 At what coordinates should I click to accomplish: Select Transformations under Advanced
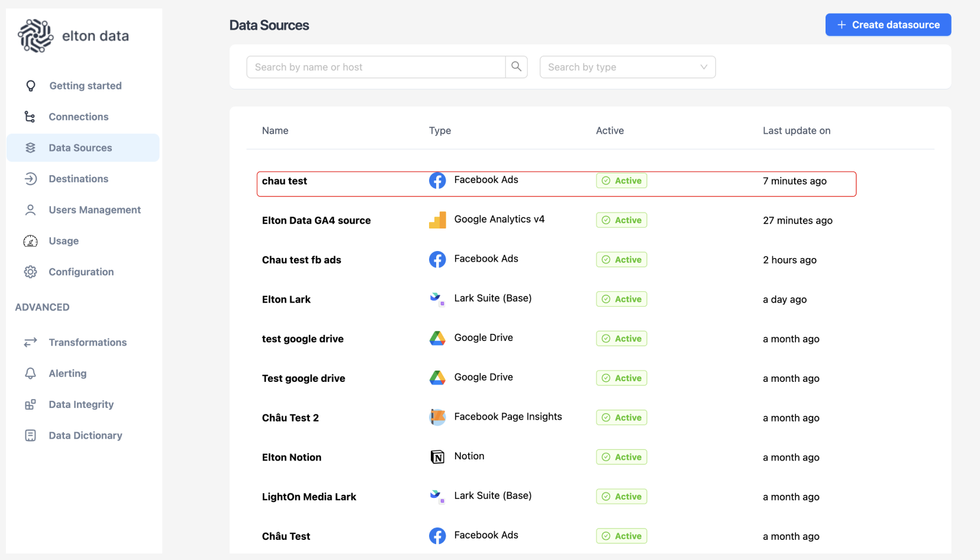(x=87, y=342)
